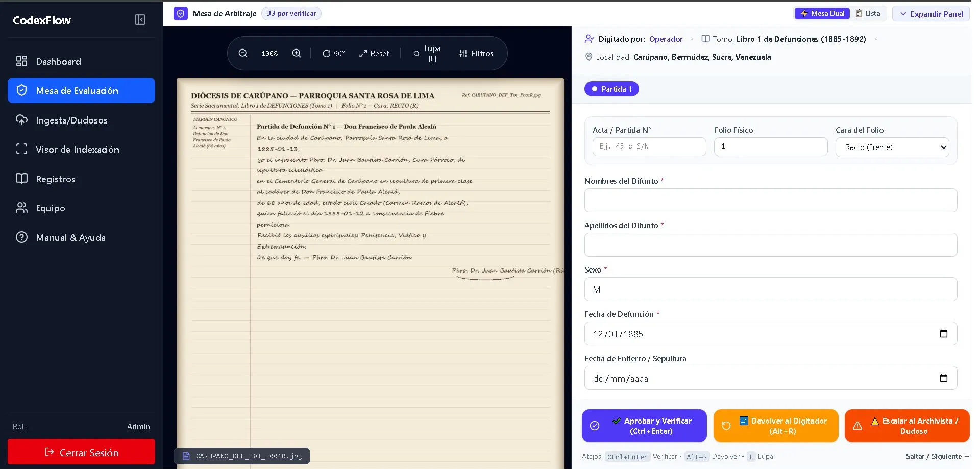Click Devolver al Digitador button
Screen dimensions: 980x469
point(776,426)
